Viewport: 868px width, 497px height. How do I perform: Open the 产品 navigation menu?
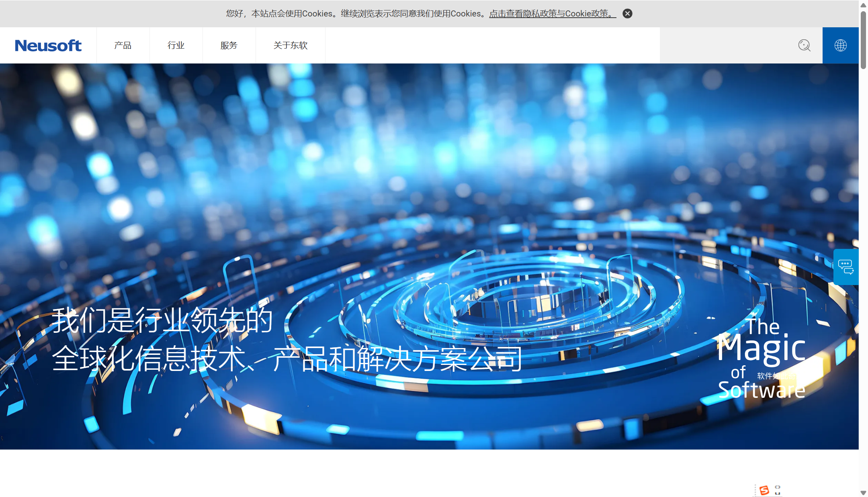[123, 45]
